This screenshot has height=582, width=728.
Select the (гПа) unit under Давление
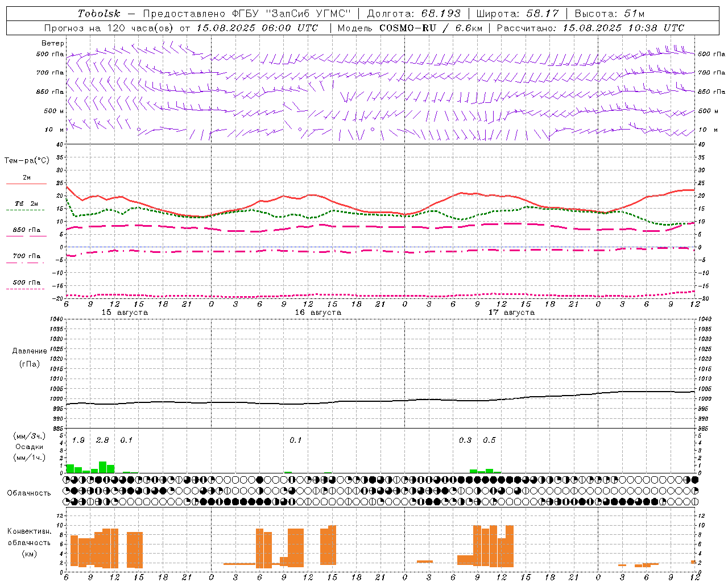point(30,364)
